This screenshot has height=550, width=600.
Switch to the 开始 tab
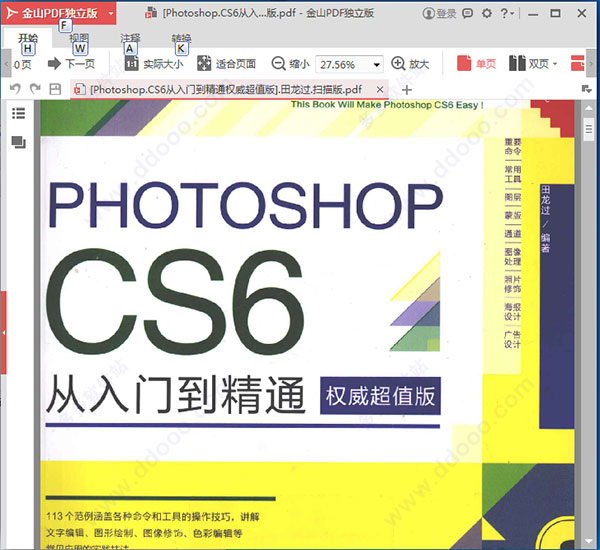click(x=28, y=38)
